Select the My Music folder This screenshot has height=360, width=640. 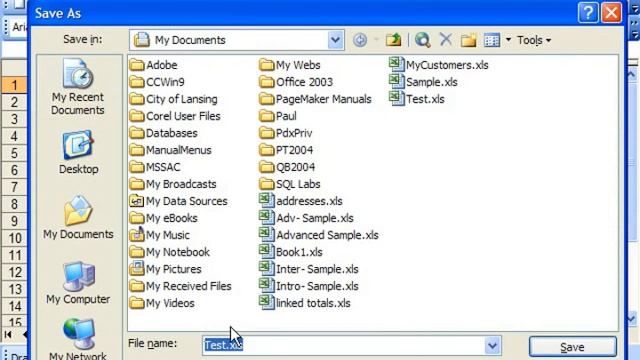[x=160, y=235]
